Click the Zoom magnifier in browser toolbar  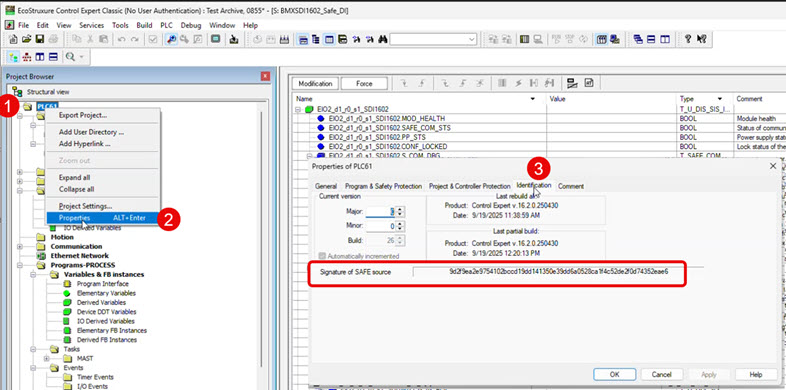tap(70, 57)
